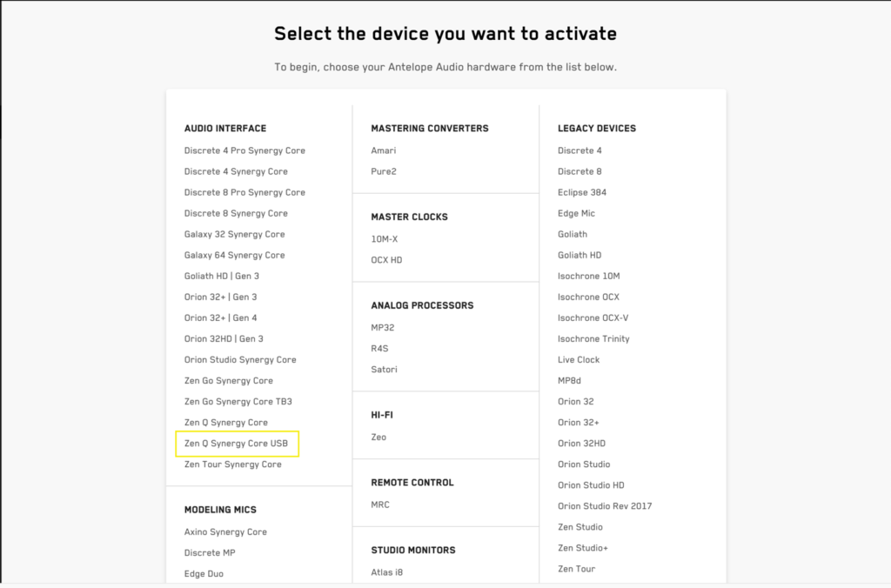
Task: Choose legacy Discrete 4 device
Action: [x=579, y=150]
